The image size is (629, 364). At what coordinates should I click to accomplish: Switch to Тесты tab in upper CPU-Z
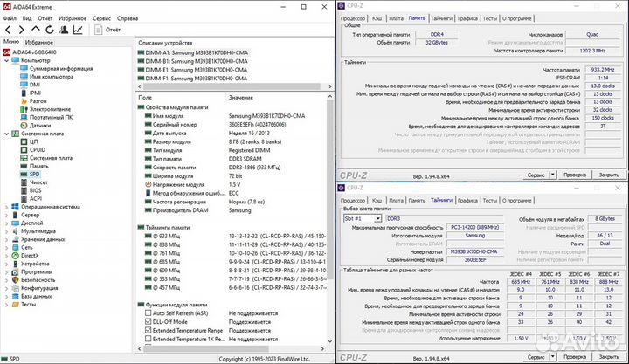[x=489, y=18]
